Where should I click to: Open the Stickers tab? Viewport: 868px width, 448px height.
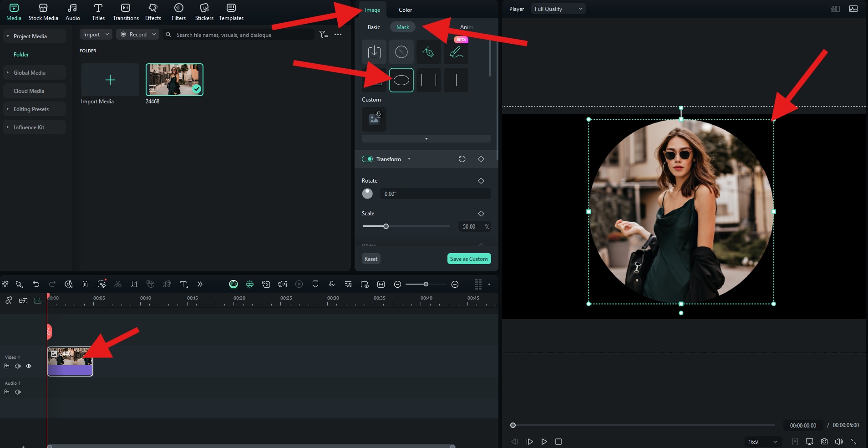point(204,12)
